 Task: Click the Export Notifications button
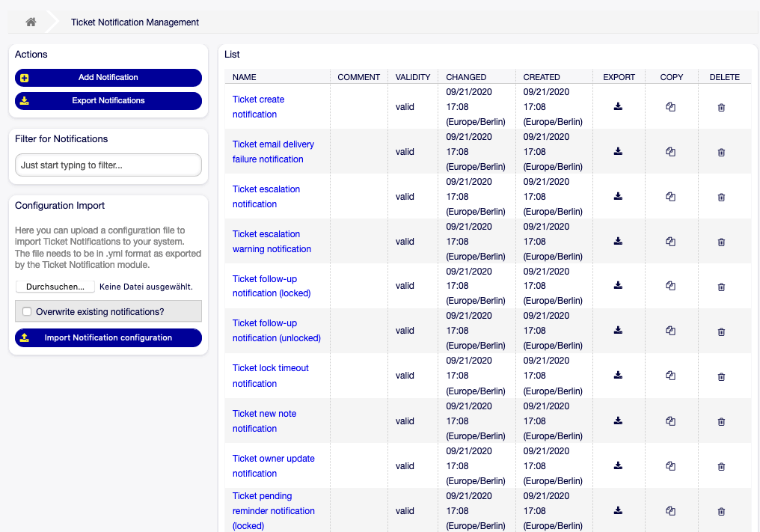108,101
